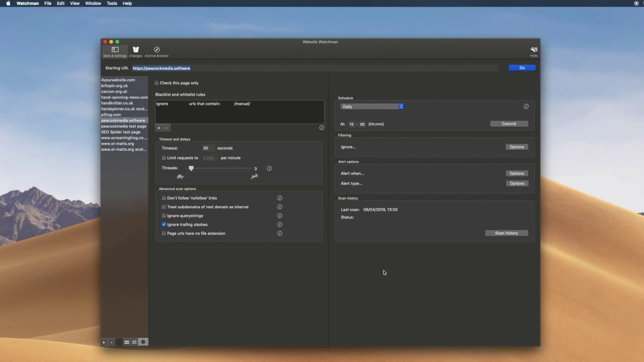
Task: Click the Starting URL field
Action: (315, 68)
